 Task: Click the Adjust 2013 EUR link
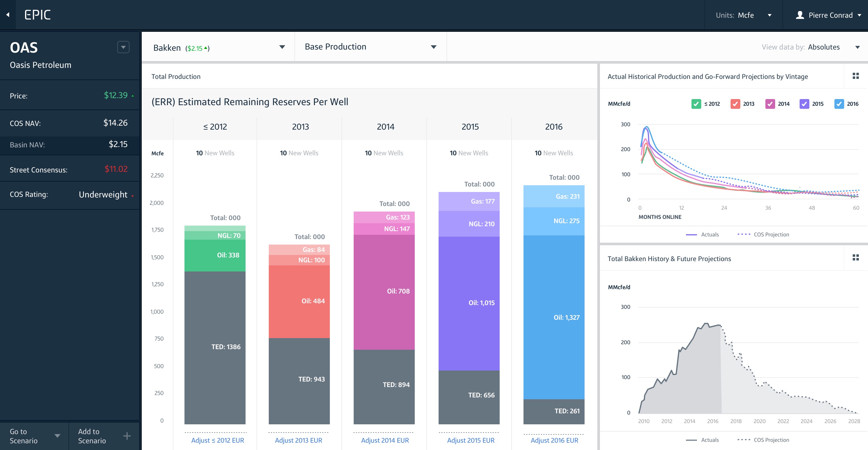[x=298, y=440]
